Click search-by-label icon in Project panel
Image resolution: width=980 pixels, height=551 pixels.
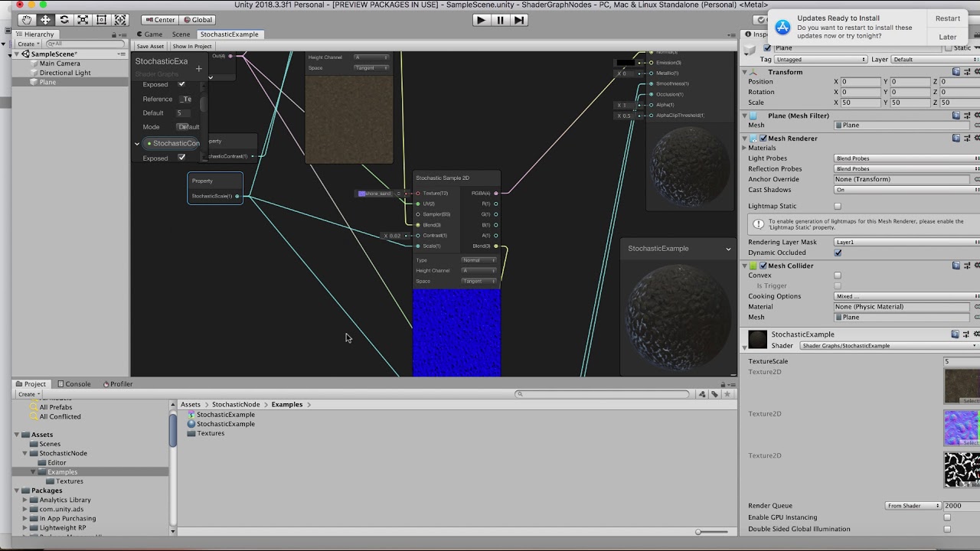pos(714,394)
